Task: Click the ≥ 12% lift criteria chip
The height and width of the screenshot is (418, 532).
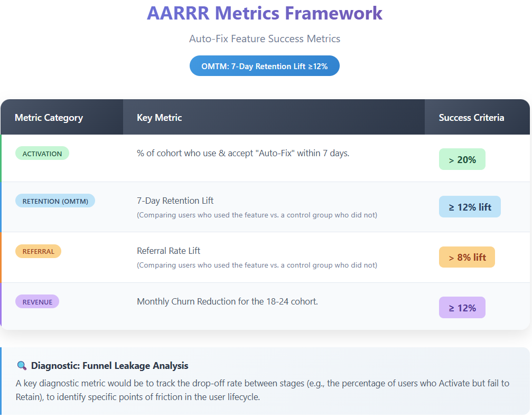Action: coord(470,207)
